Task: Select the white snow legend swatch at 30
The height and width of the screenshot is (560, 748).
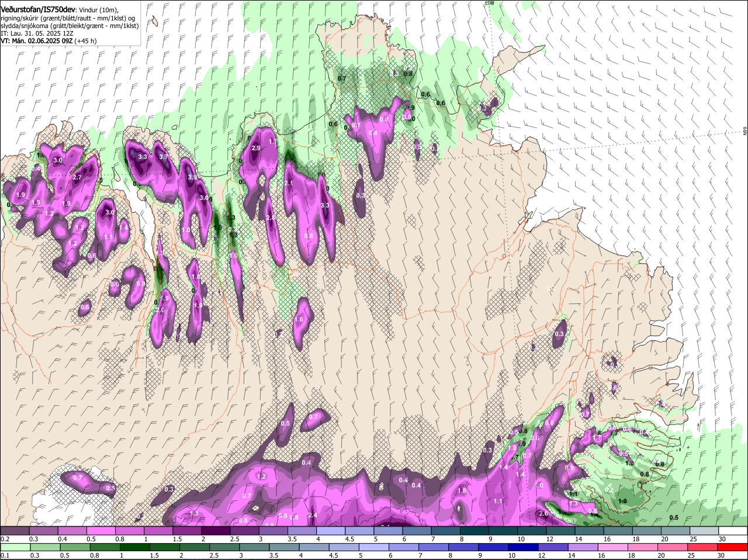Action: click(x=733, y=530)
